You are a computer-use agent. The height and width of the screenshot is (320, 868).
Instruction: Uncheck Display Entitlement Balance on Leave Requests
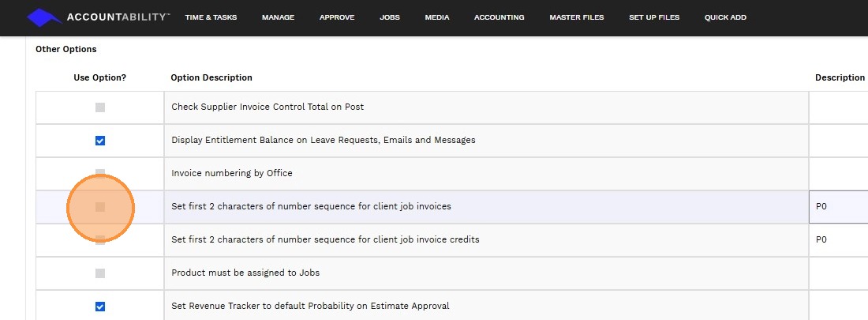(100, 141)
